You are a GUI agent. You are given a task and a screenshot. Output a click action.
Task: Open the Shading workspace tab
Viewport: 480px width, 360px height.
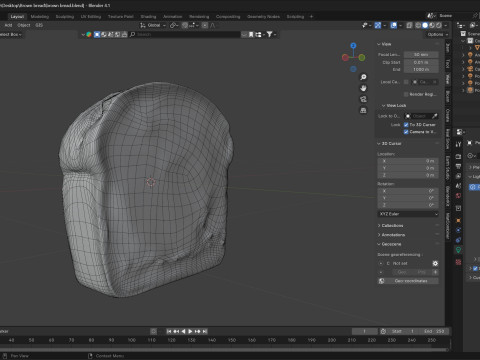pyautogui.click(x=148, y=16)
